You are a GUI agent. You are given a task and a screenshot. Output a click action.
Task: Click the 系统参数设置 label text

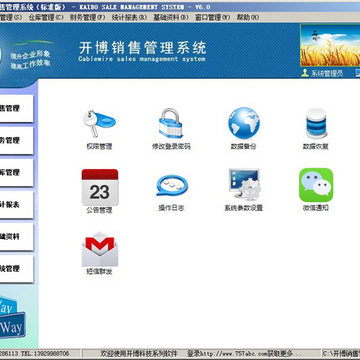tap(244, 208)
